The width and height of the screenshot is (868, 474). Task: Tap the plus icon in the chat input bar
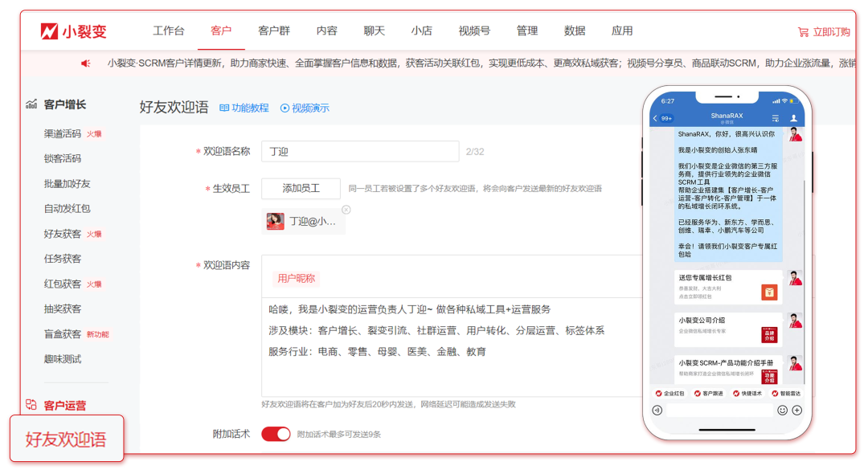click(796, 410)
